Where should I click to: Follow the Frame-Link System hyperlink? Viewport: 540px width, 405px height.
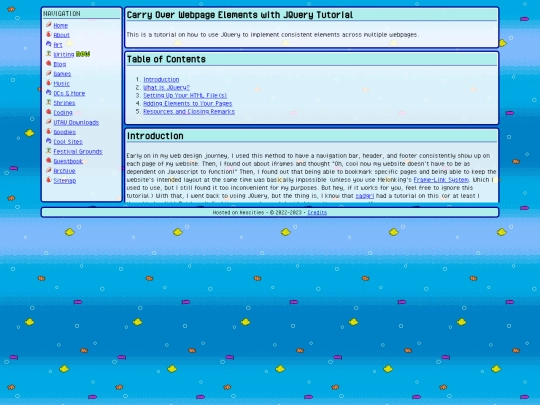tap(441, 180)
